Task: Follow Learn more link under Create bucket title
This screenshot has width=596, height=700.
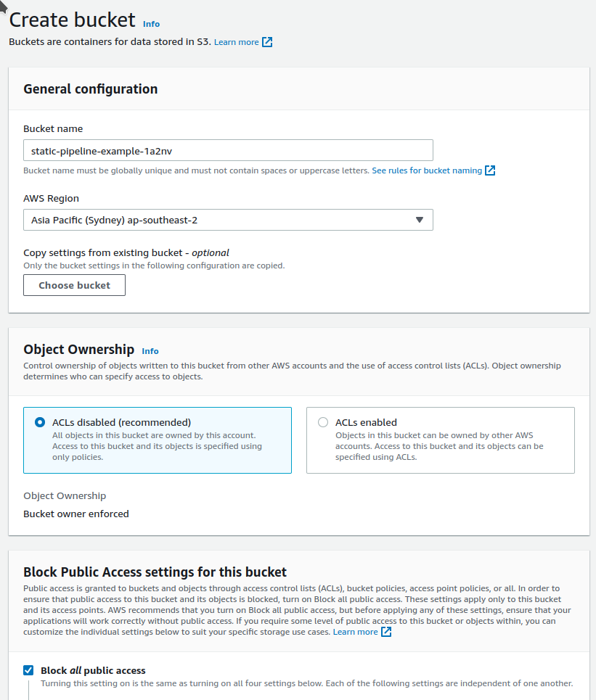Action: (x=236, y=42)
